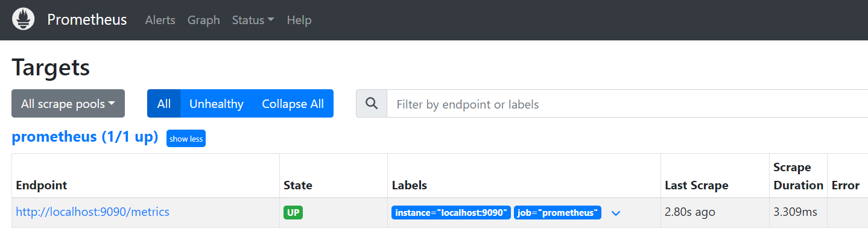Viewport: 868px width, 249px height.
Task: Show only Unhealthy targets
Action: [217, 104]
